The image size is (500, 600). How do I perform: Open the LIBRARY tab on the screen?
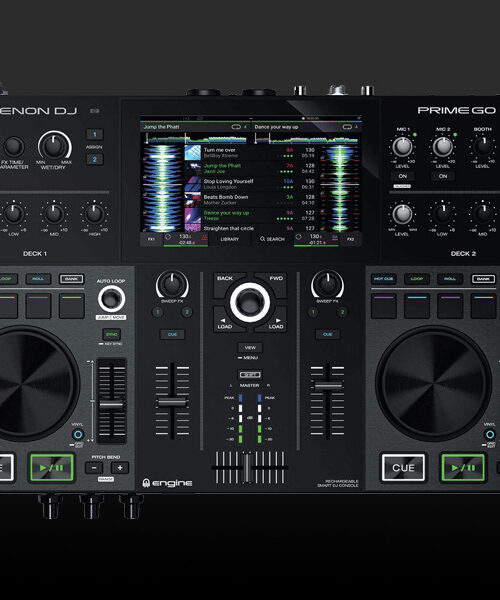click(230, 239)
